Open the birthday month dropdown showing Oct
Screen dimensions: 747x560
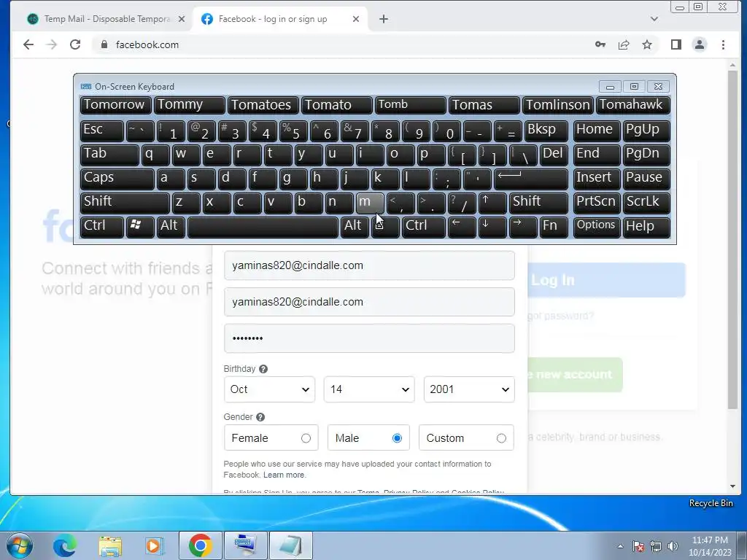click(269, 389)
